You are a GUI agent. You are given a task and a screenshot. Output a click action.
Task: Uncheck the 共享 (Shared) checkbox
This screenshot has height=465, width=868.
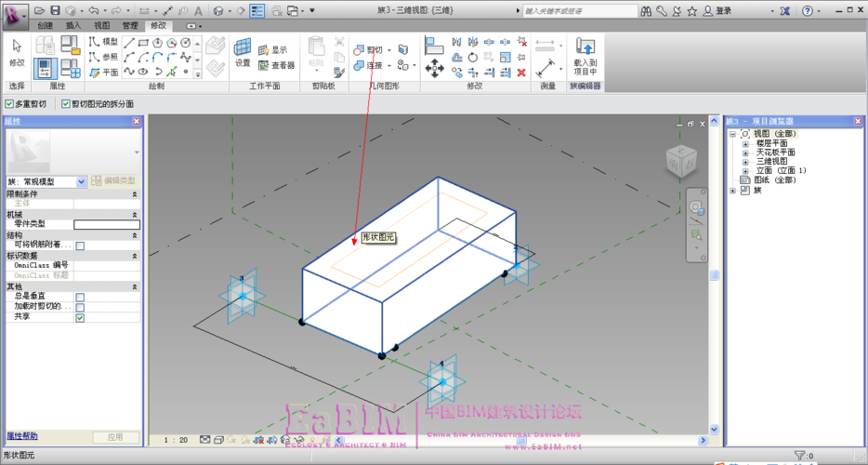click(80, 317)
